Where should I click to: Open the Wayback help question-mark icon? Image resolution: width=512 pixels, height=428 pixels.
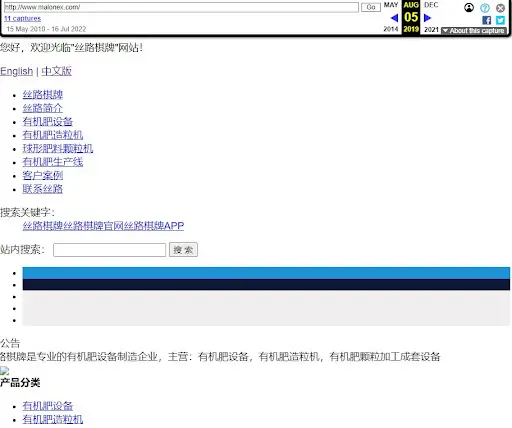[485, 8]
